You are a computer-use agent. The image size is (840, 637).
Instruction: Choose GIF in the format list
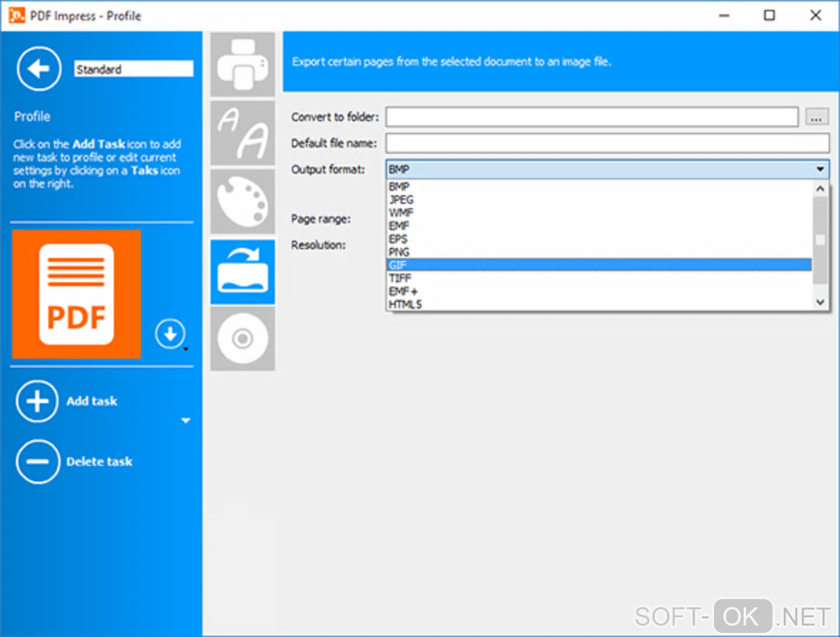pos(599,265)
